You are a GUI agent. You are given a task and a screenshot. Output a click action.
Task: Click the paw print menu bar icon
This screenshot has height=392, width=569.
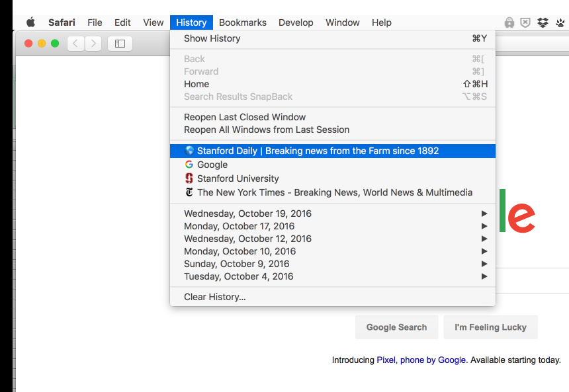(560, 22)
